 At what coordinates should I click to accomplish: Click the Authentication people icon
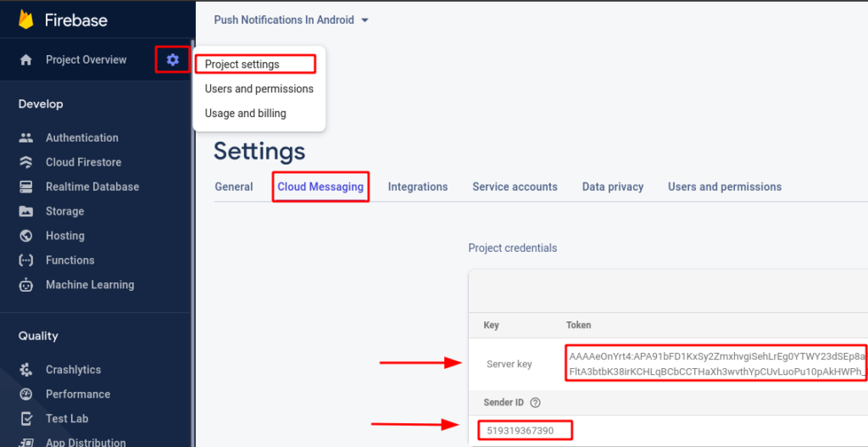pyautogui.click(x=25, y=138)
